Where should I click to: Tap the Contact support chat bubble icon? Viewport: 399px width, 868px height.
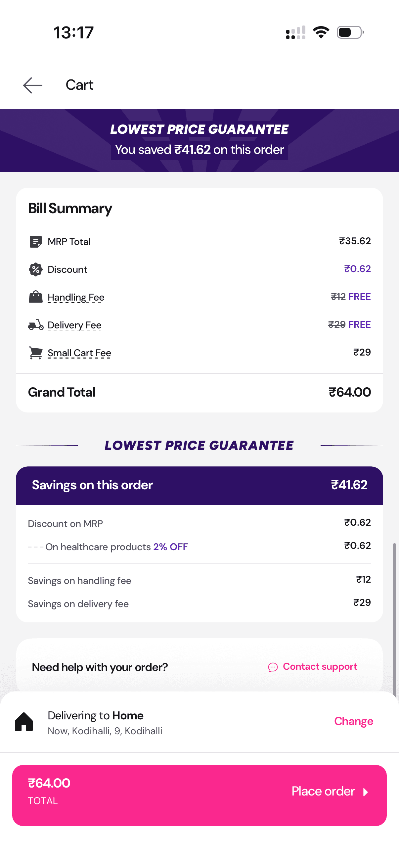click(x=273, y=667)
